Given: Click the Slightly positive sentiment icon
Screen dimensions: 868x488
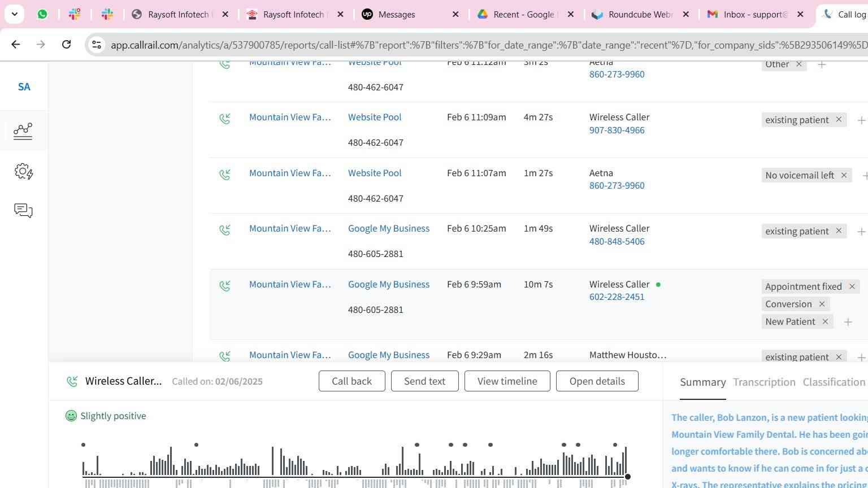Looking at the screenshot, I should (71, 416).
